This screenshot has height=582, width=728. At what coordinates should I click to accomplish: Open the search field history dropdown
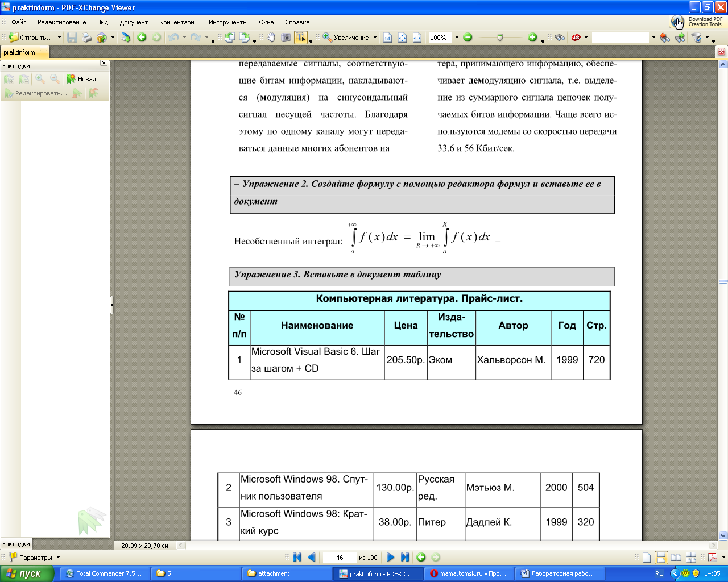coord(653,38)
